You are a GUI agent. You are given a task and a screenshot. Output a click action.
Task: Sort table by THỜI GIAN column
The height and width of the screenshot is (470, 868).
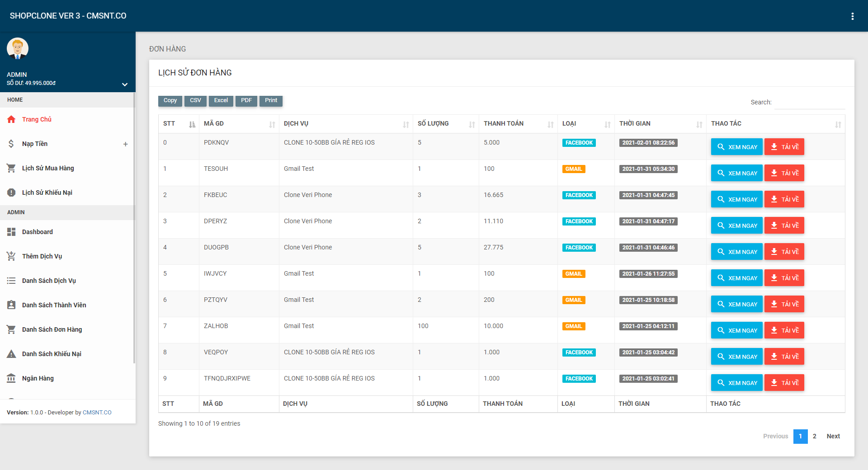[x=660, y=124]
